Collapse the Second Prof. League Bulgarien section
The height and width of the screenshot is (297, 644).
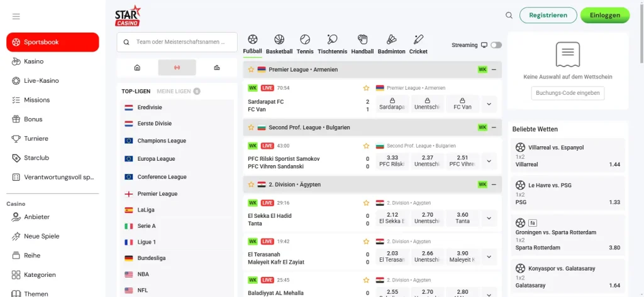pyautogui.click(x=494, y=127)
